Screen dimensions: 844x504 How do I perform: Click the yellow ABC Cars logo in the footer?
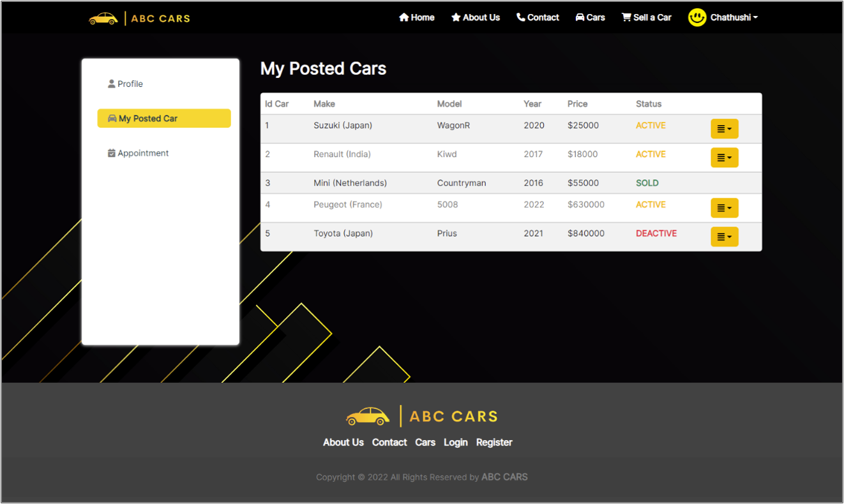pyautogui.click(x=421, y=416)
